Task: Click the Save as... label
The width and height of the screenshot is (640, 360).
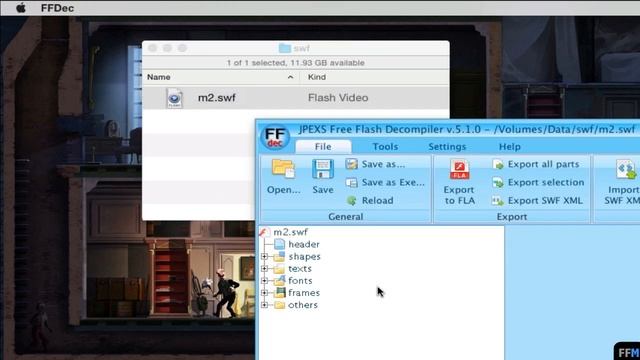Action: click(383, 164)
